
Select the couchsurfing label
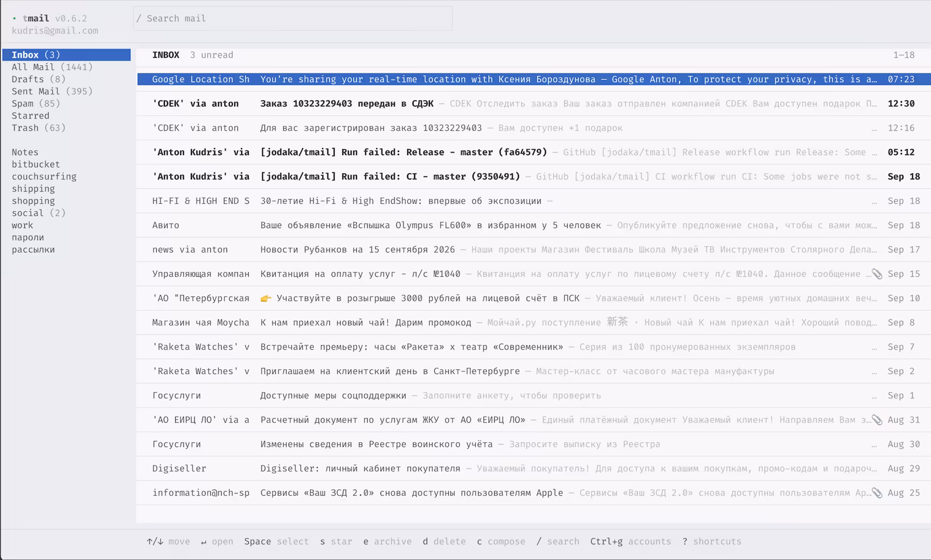click(44, 176)
